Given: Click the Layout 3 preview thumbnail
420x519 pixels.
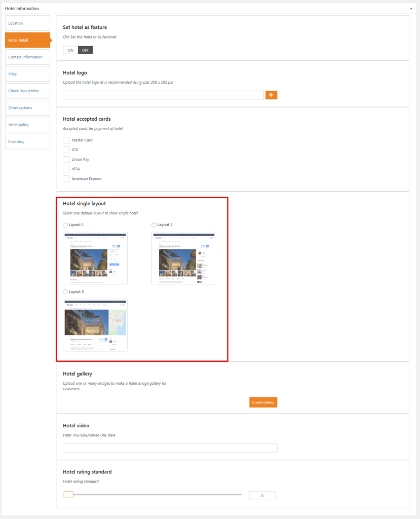Looking at the screenshot, I should point(95,325).
